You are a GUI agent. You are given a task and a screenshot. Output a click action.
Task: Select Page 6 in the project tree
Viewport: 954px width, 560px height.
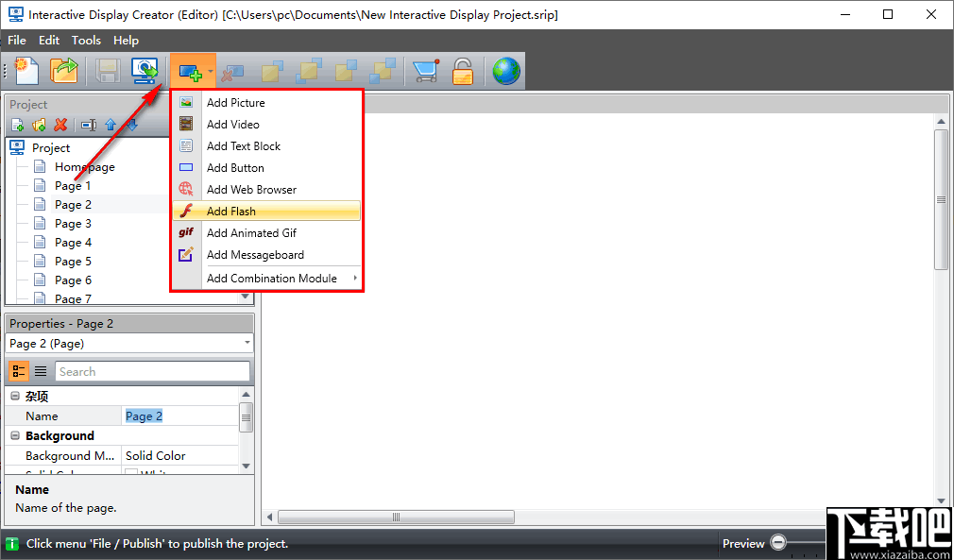(x=73, y=280)
